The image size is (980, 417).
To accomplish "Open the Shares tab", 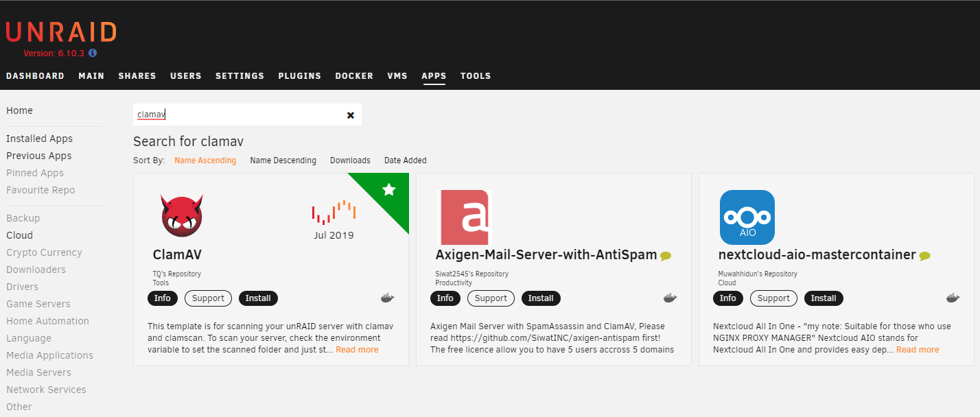I will pyautogui.click(x=137, y=76).
